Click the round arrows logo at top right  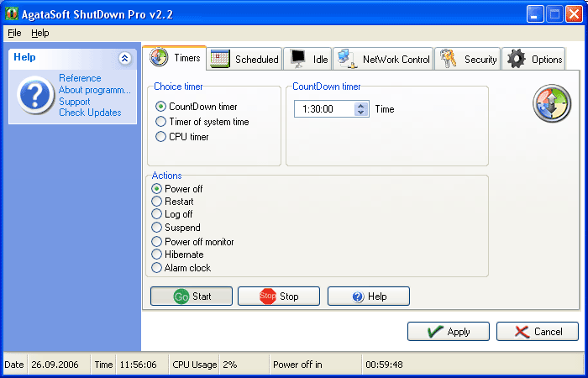(552, 103)
